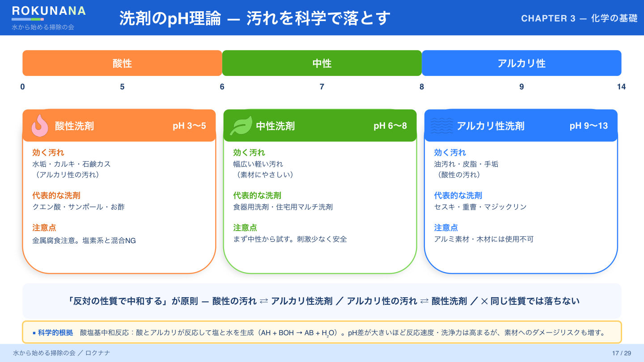Click the page number 17 / 29
Viewport: 644px width, 362px height.
tap(622, 353)
